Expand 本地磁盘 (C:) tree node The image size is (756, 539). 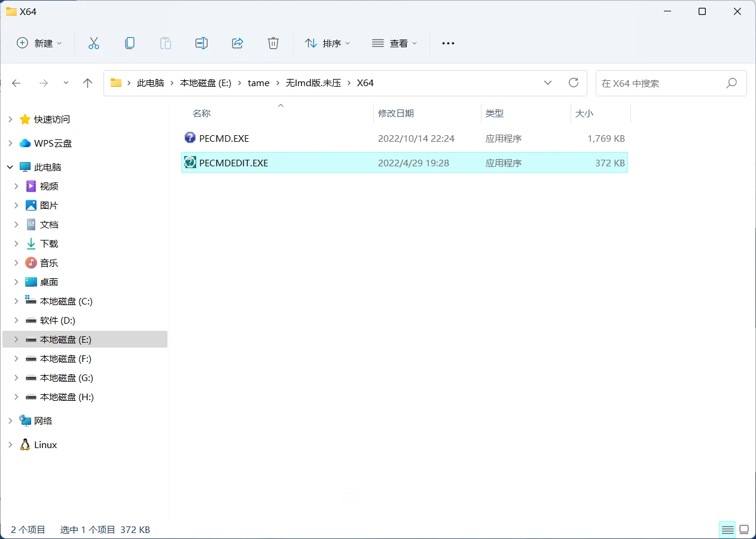(16, 301)
